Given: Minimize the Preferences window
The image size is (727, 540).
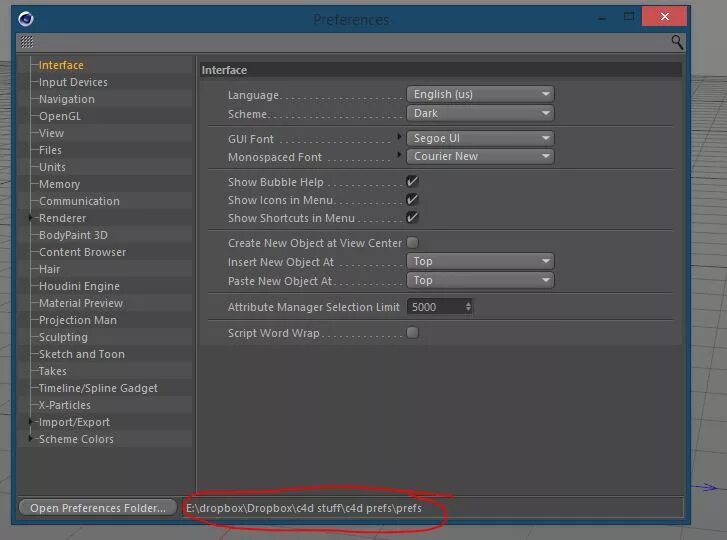Looking at the screenshot, I should 602,18.
